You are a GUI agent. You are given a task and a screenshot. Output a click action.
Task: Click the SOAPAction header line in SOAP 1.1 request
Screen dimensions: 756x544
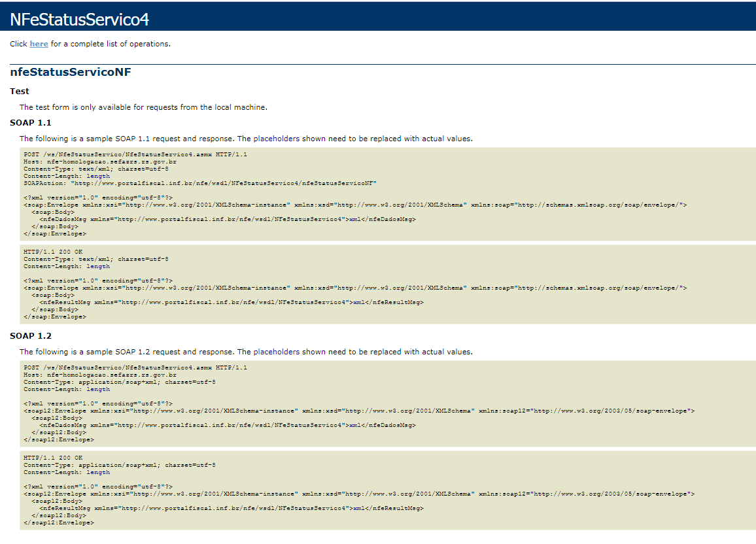(200, 183)
